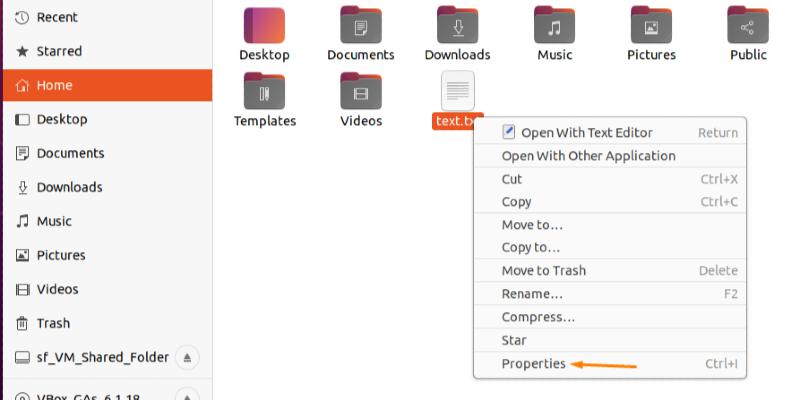Select Copy from the context menu

pos(610,202)
